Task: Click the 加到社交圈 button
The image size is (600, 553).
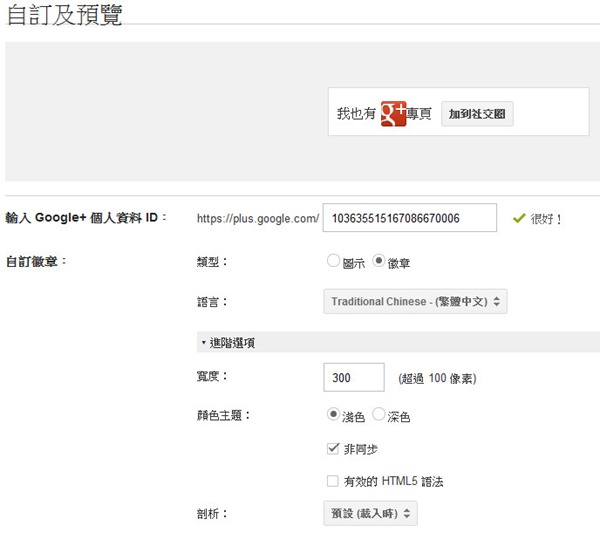Action: point(477,114)
